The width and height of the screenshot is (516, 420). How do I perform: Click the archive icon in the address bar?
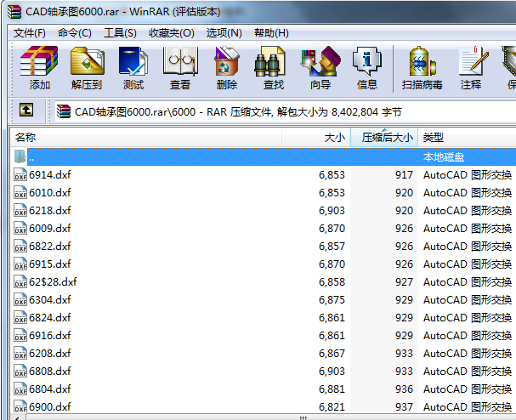(x=64, y=111)
